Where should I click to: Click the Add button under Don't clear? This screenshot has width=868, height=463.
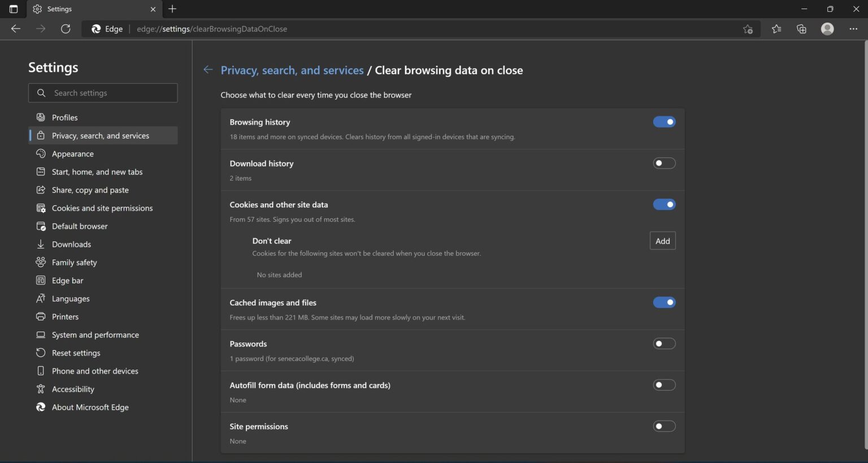click(662, 241)
